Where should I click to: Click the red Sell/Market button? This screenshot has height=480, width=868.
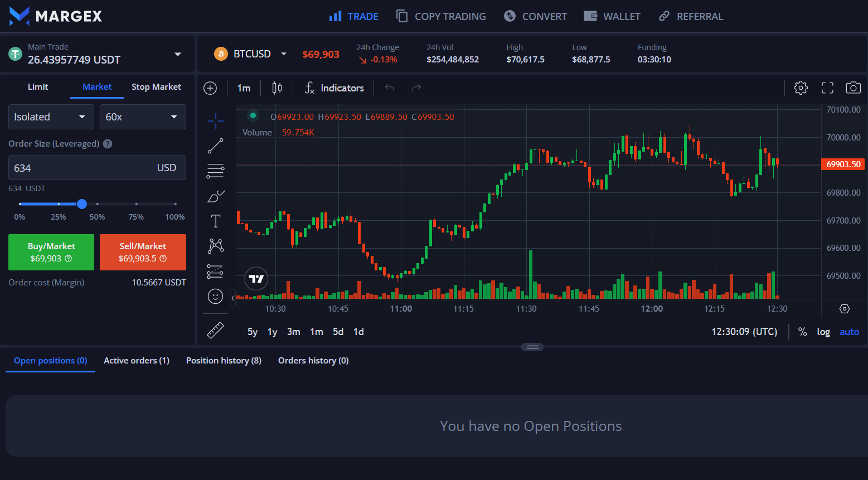pyautogui.click(x=143, y=252)
